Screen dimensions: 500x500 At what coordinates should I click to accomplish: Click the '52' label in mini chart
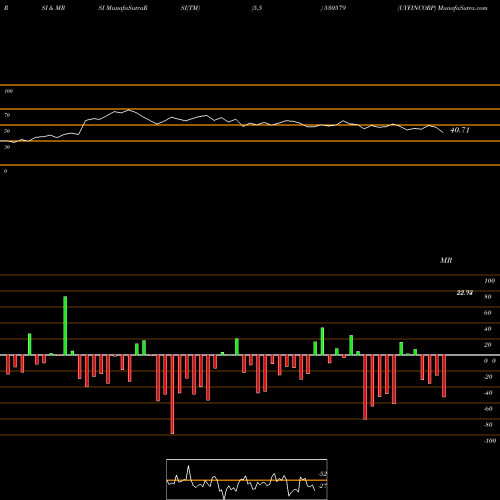tap(323, 474)
